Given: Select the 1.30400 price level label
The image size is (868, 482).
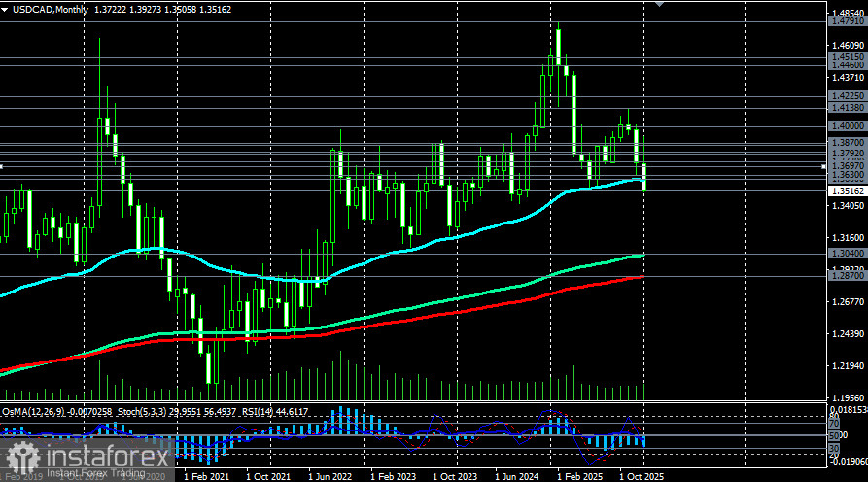Looking at the screenshot, I should tap(847, 254).
